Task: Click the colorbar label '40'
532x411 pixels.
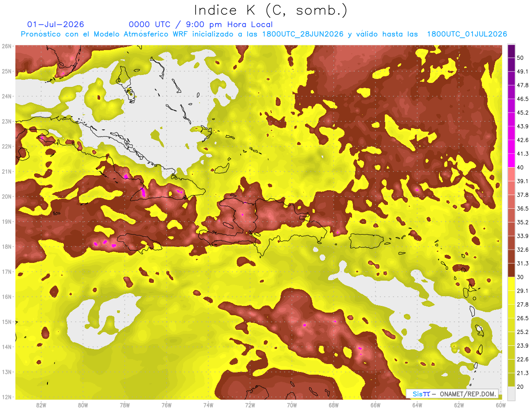Action: 520,168
